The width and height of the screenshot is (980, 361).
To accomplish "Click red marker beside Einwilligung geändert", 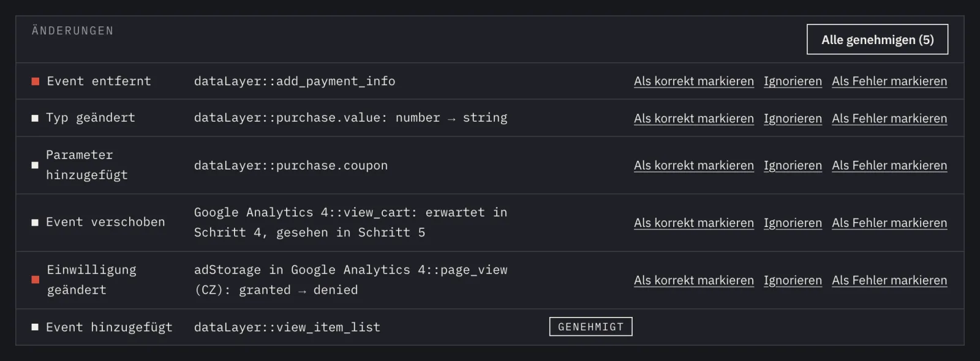I will [36, 280].
